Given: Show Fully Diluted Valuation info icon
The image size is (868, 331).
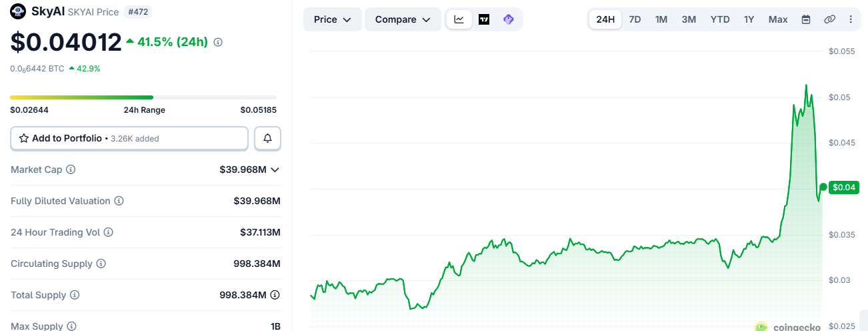Looking at the screenshot, I should (119, 201).
